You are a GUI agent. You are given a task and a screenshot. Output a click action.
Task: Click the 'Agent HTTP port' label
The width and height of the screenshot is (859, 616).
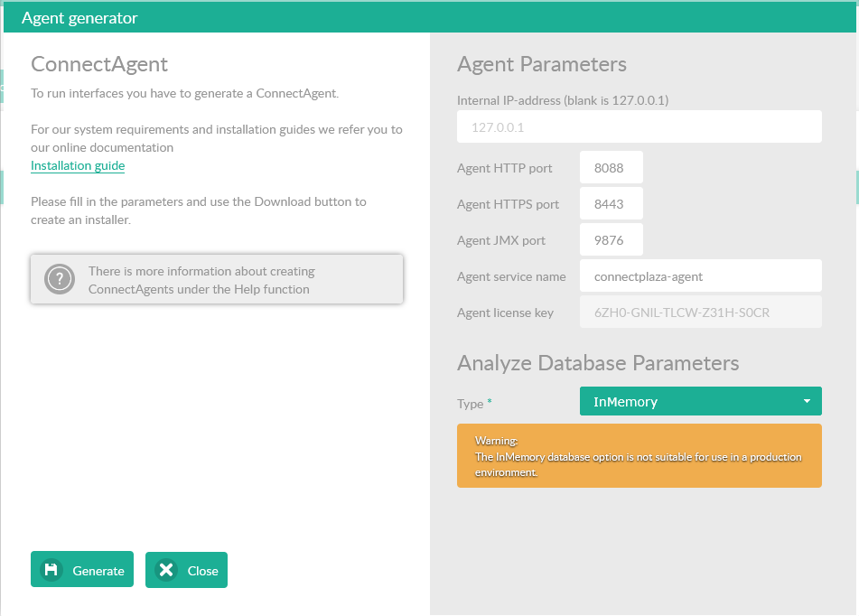(x=505, y=168)
